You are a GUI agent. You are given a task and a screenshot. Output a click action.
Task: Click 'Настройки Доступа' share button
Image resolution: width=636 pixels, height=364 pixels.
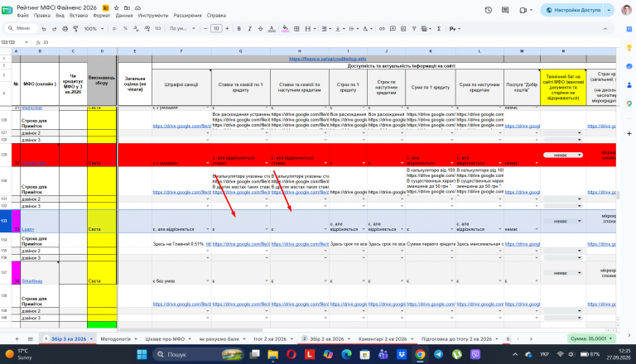click(x=573, y=10)
